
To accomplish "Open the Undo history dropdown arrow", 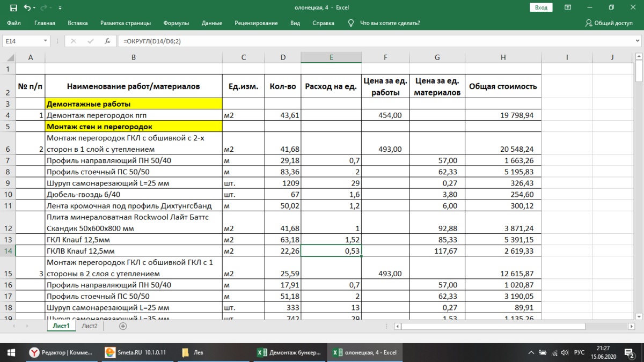I will tap(34, 8).
